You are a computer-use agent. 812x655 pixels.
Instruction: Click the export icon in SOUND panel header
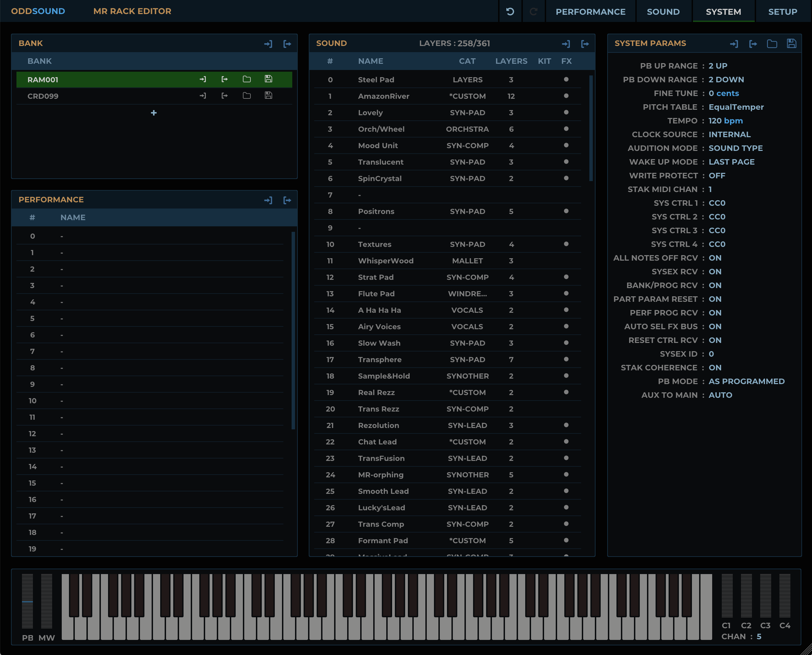click(585, 44)
